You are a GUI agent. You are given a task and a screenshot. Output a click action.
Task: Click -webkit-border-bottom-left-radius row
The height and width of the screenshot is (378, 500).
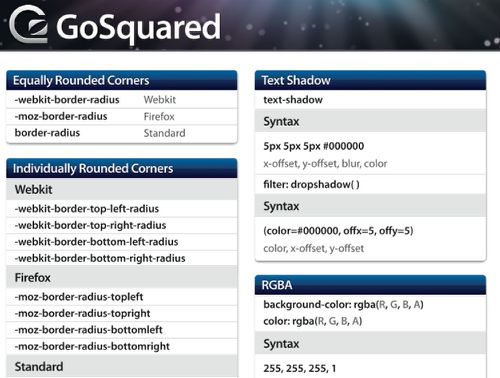tap(122, 242)
